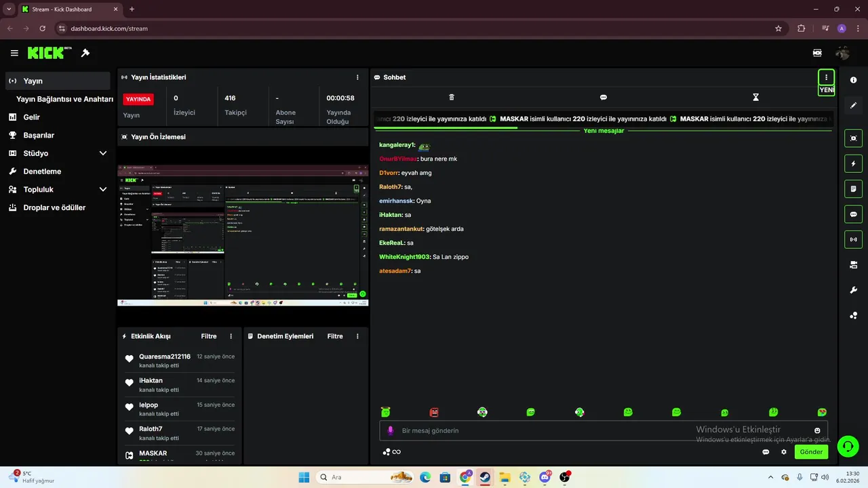Open the theater mode icon in header

point(817,53)
